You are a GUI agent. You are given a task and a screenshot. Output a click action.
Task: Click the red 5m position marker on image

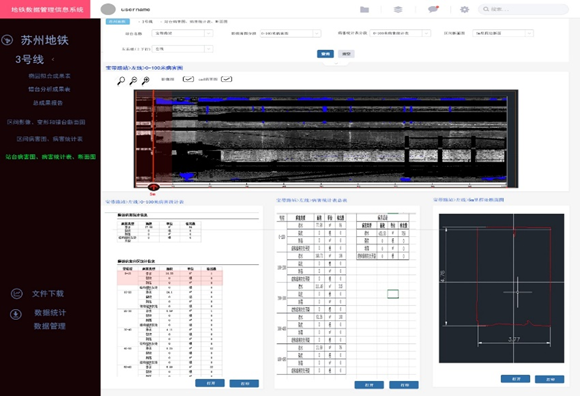[153, 187]
